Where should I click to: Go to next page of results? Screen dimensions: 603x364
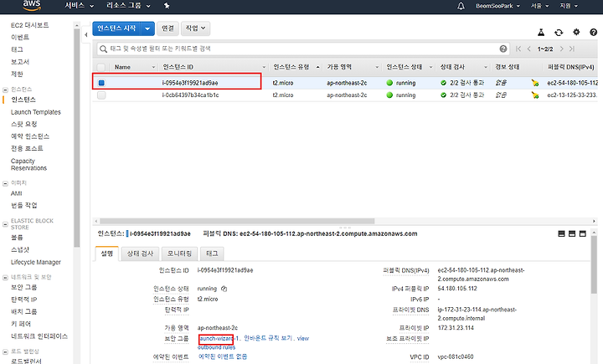point(561,49)
